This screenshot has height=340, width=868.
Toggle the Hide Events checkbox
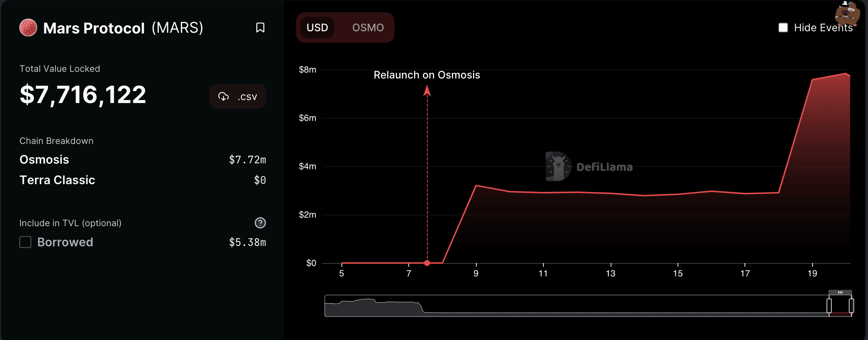783,28
